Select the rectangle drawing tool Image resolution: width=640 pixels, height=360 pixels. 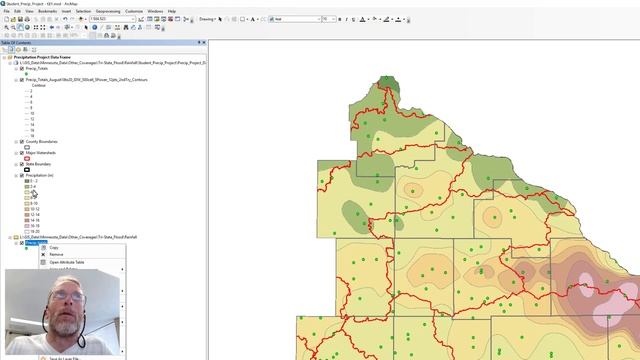pos(242,19)
